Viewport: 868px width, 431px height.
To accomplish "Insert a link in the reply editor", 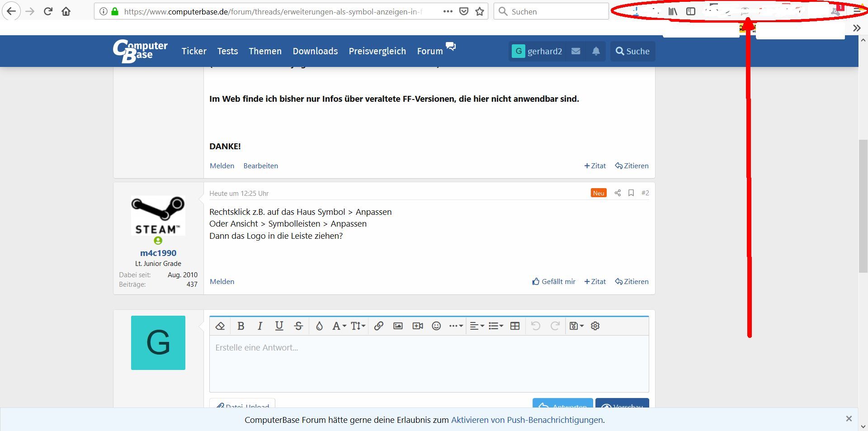I will click(379, 326).
